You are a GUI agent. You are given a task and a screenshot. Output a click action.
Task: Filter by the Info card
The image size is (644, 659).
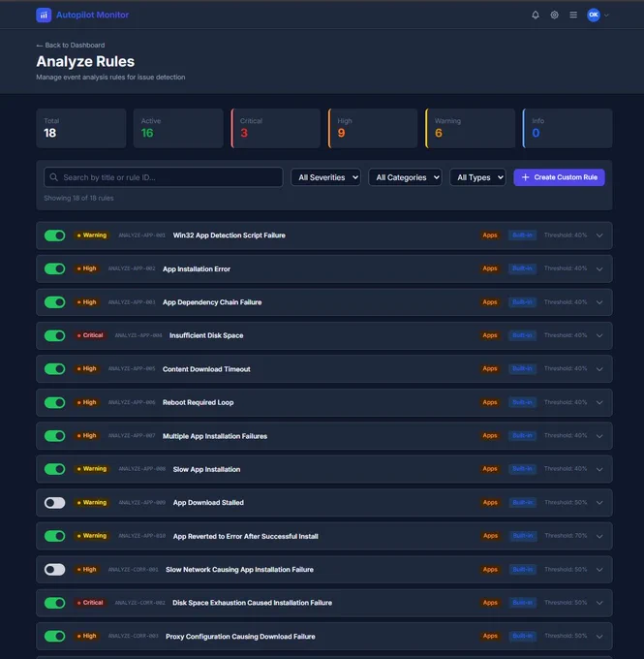pos(567,128)
